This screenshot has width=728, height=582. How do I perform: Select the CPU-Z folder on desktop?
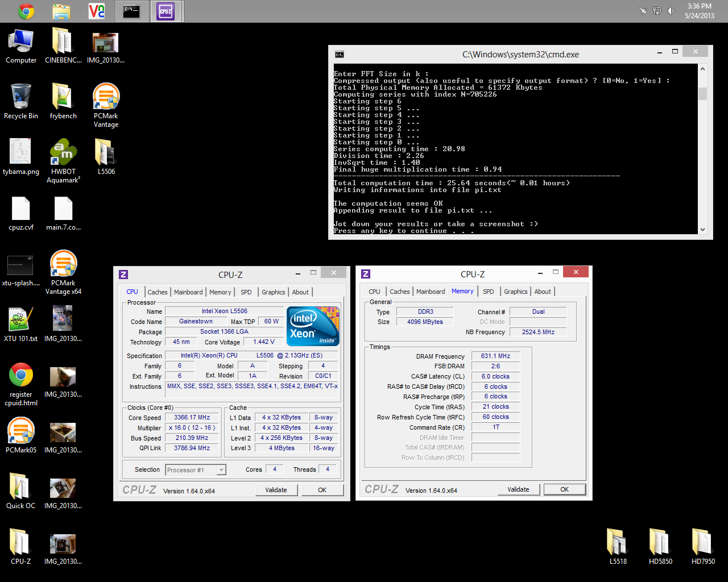click(x=21, y=547)
